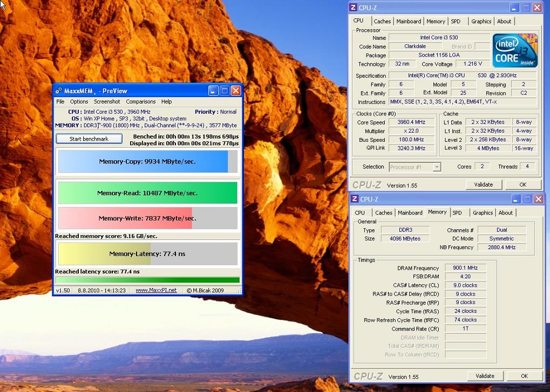This screenshot has height=392, width=550.
Task: Click the Memory-Latency 77.4 ns bar
Action: click(148, 253)
